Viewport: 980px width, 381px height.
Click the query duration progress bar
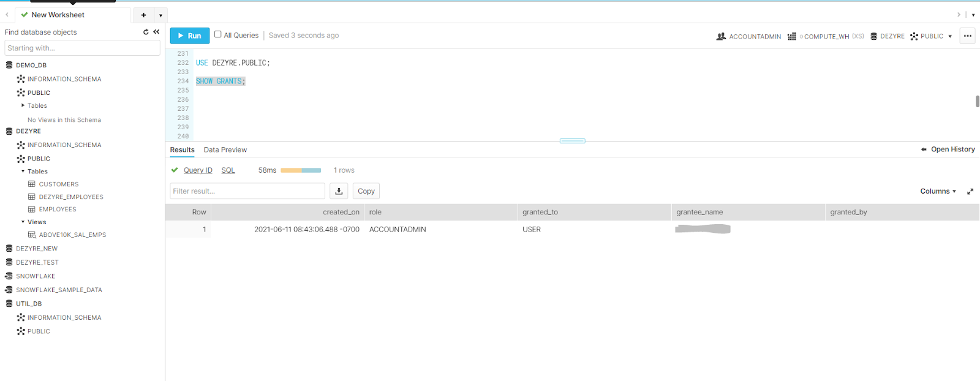[x=301, y=170]
